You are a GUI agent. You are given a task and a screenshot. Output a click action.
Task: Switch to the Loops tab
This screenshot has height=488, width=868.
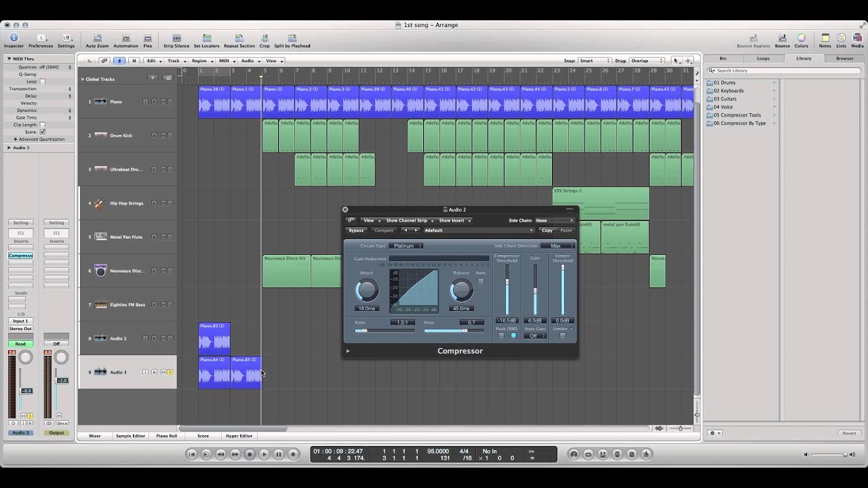(764, 58)
